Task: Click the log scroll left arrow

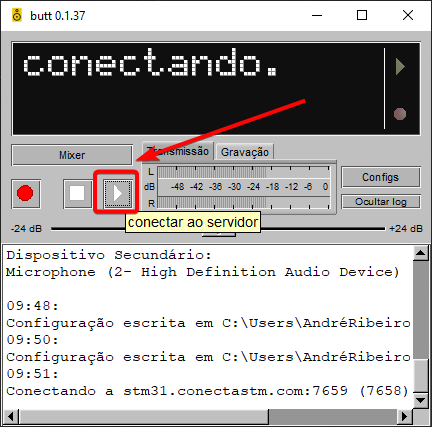Action: [x=11, y=416]
